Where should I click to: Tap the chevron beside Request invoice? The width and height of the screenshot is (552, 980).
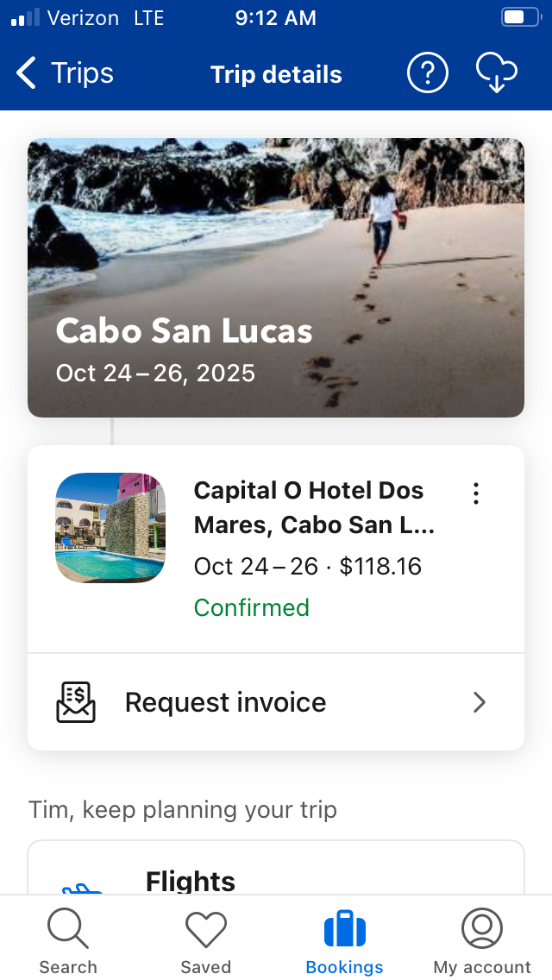point(480,702)
